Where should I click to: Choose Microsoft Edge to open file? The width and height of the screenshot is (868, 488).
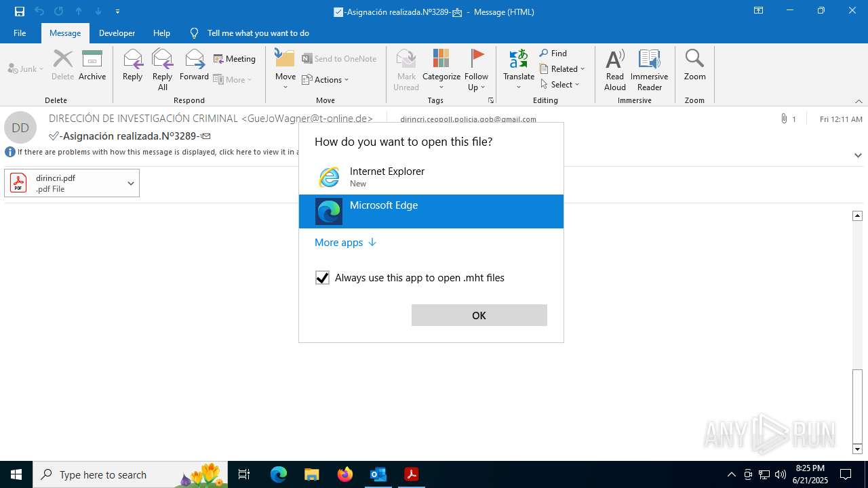pos(431,211)
